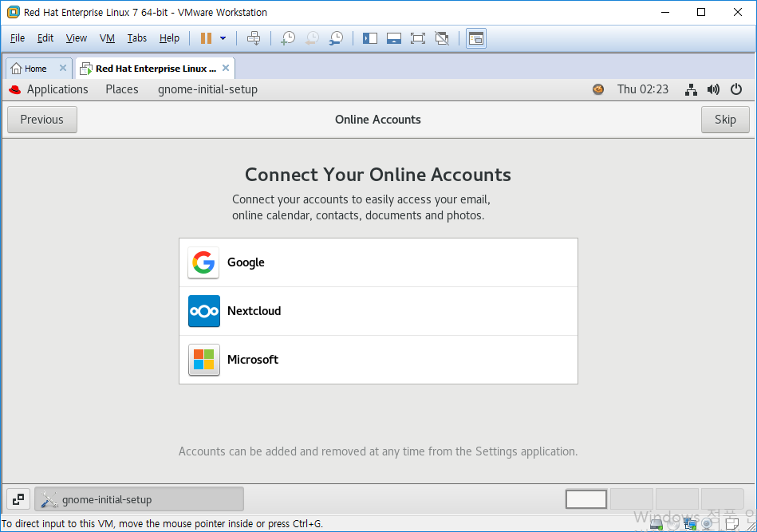Connect a Nextcloud account
The image size is (757, 532).
pos(378,311)
